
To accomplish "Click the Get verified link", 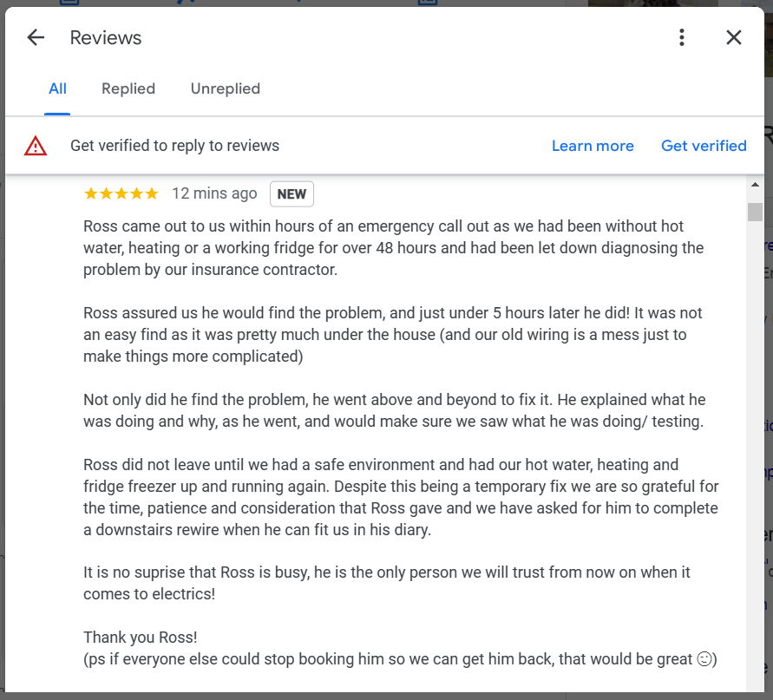I will click(704, 146).
